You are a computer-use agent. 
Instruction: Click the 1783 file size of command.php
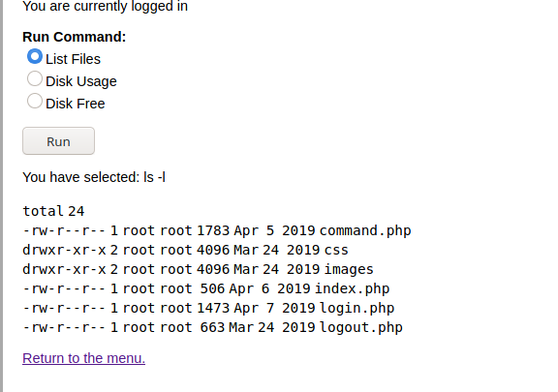point(213,231)
